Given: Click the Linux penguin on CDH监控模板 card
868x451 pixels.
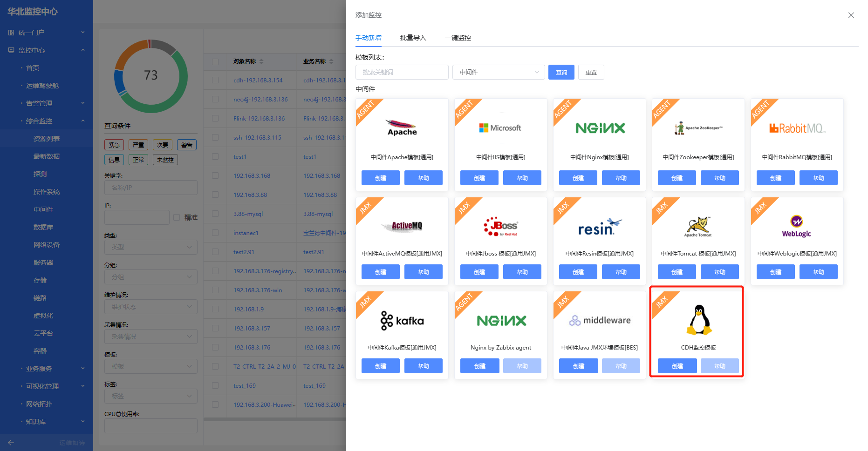Looking at the screenshot, I should (699, 320).
